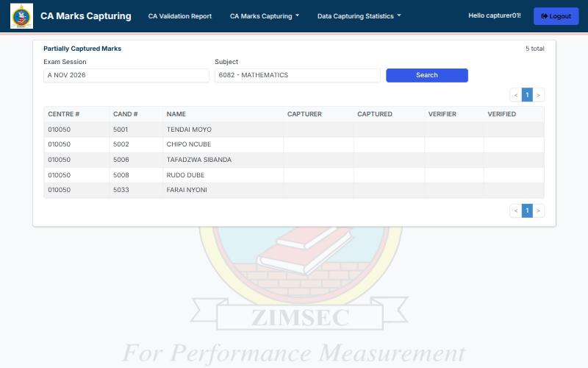Go to previous page in bottom pagination
This screenshot has height=368, width=588.
516,210
